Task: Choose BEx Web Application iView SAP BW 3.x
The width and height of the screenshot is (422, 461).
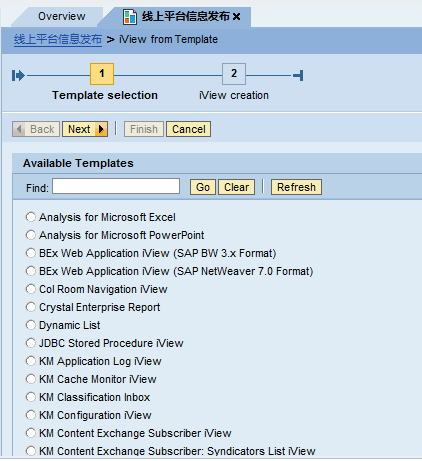Action: click(x=31, y=253)
